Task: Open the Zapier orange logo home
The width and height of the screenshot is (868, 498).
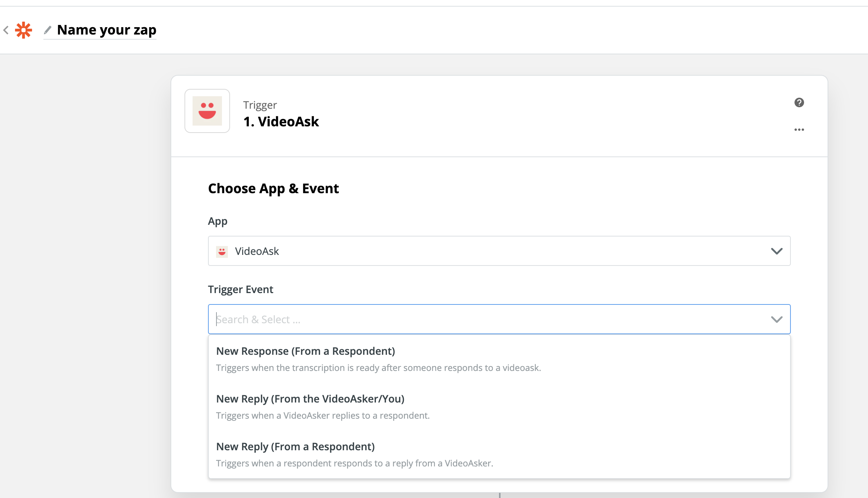Action: (x=24, y=30)
